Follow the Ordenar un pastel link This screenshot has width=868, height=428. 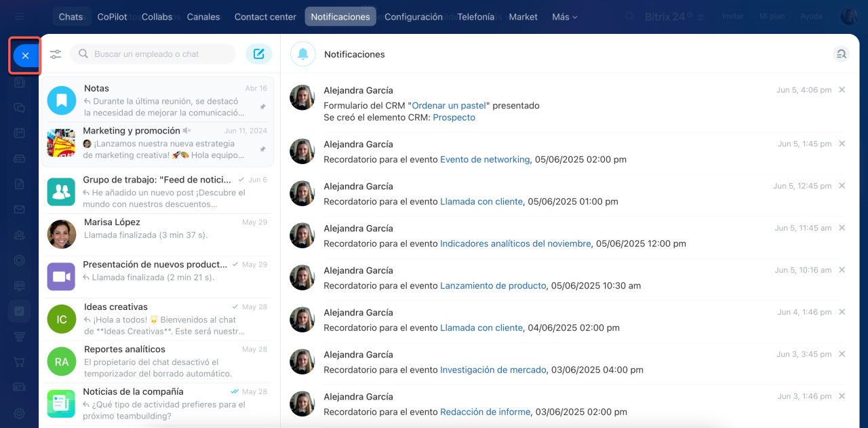pyautogui.click(x=450, y=105)
